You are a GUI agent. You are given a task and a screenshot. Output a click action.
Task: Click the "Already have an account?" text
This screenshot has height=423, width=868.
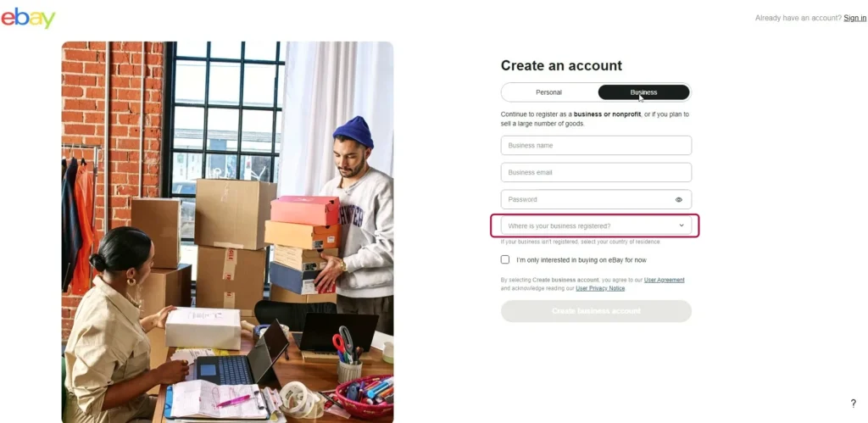(x=798, y=18)
